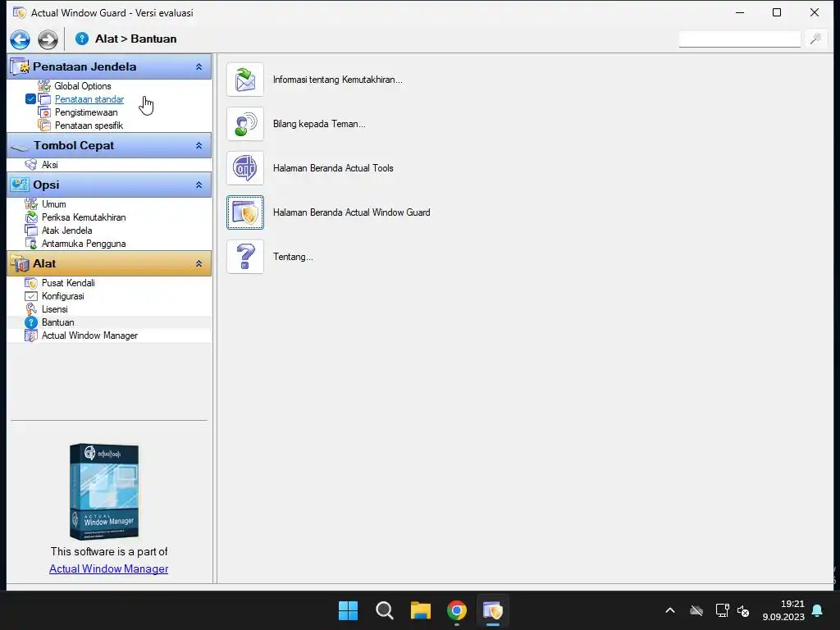The image size is (840, 630).
Task: Select Antarmuka Pengguna item
Action: pyautogui.click(x=84, y=244)
